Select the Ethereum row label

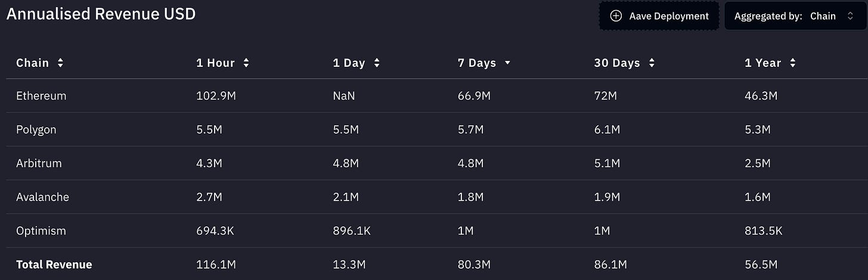click(41, 96)
